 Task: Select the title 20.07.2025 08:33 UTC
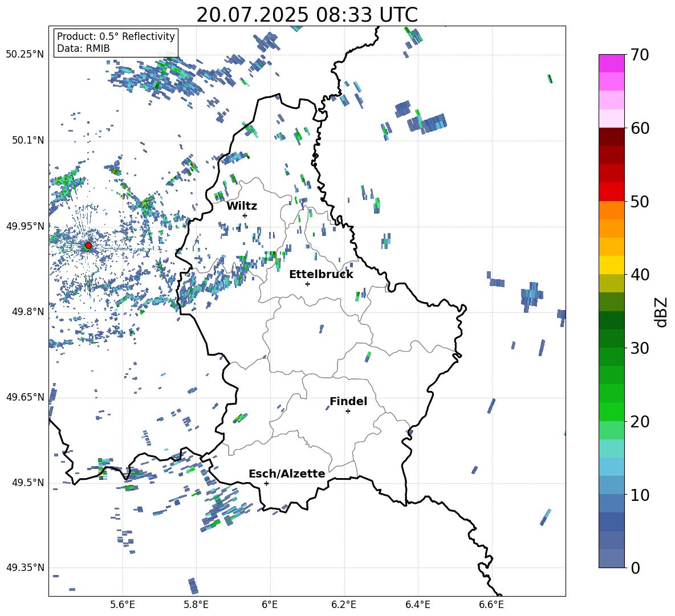point(307,15)
